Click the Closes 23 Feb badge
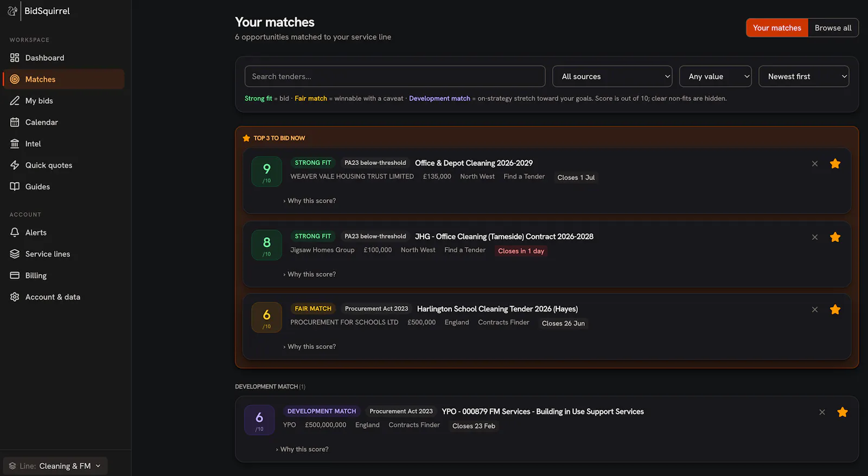Viewport: 868px width, 476px height. 474,426
